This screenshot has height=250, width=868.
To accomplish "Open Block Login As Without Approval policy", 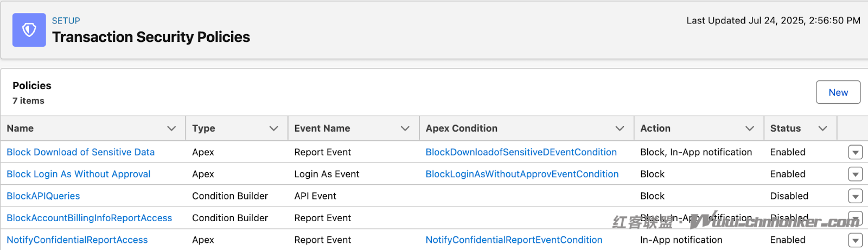I will (x=79, y=174).
